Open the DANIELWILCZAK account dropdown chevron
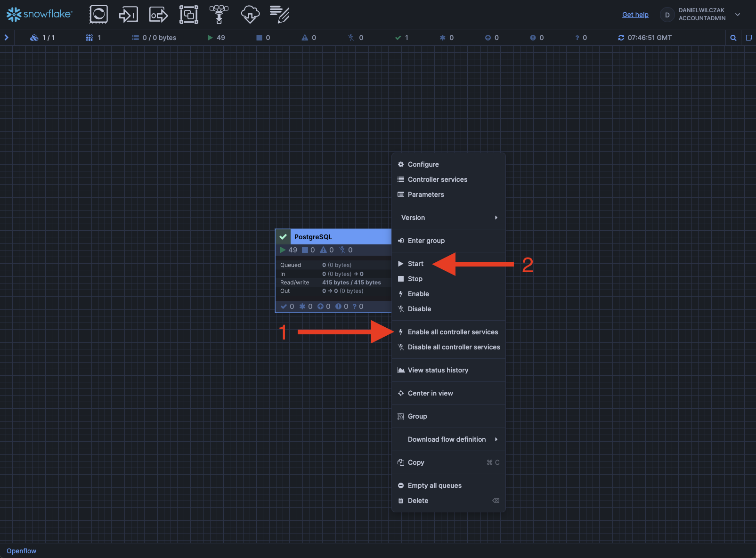The height and width of the screenshot is (558, 756). point(738,15)
